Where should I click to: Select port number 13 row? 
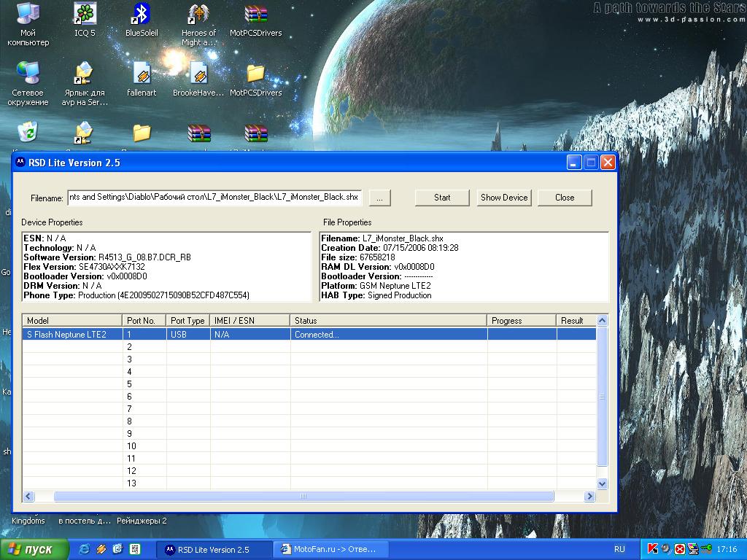tap(309, 483)
